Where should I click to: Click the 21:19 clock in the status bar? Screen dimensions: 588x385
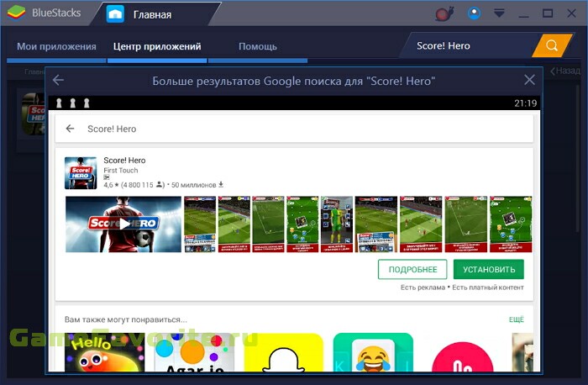[x=525, y=103]
